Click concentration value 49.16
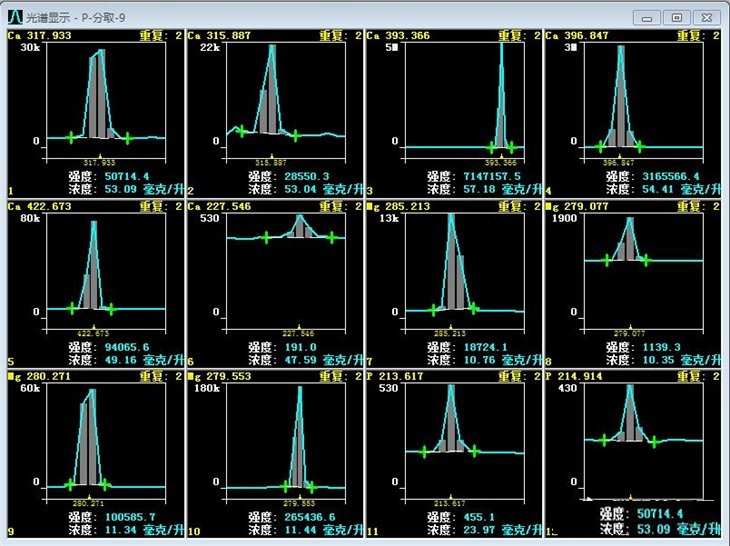This screenshot has width=730, height=546. pos(121,360)
